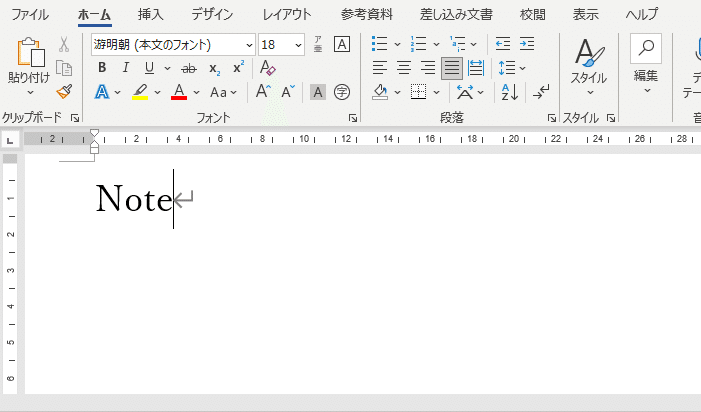
Task: Open the Font dialog launcher
Action: tap(353, 118)
